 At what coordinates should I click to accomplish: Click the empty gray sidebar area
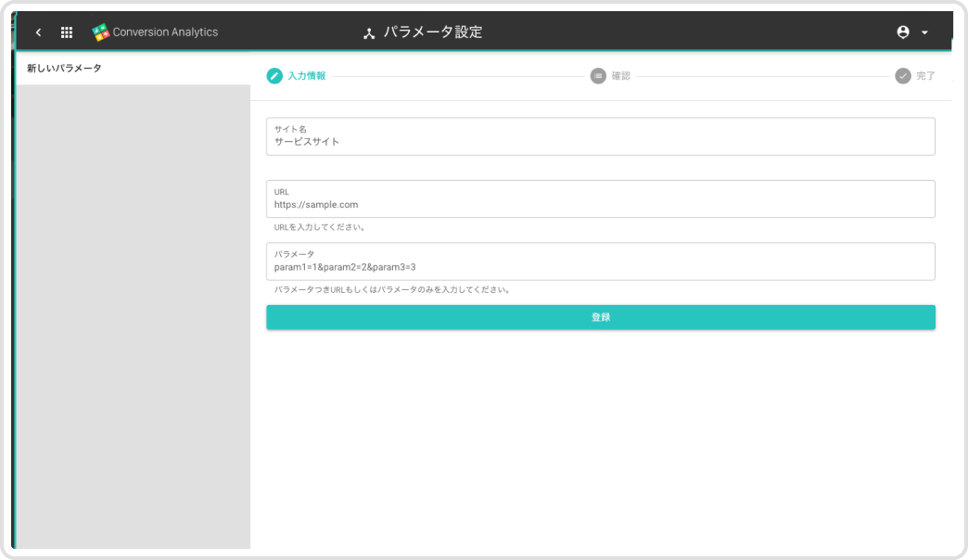tap(133, 315)
